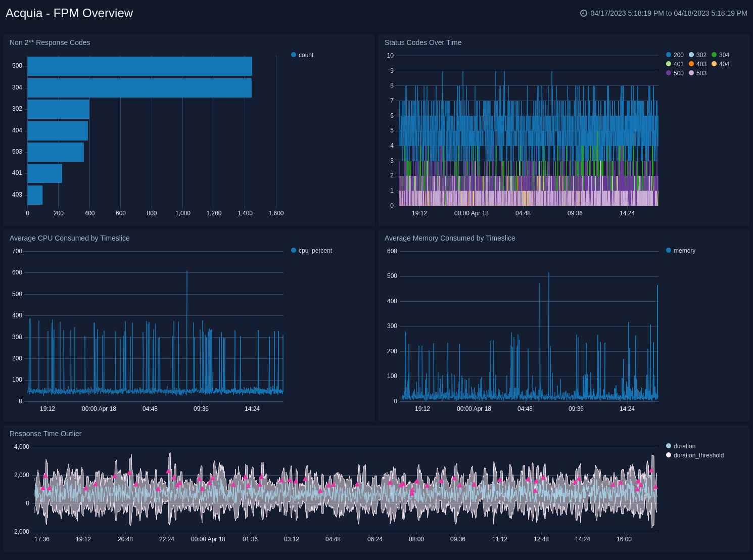Hide the 304 status code series

point(720,55)
